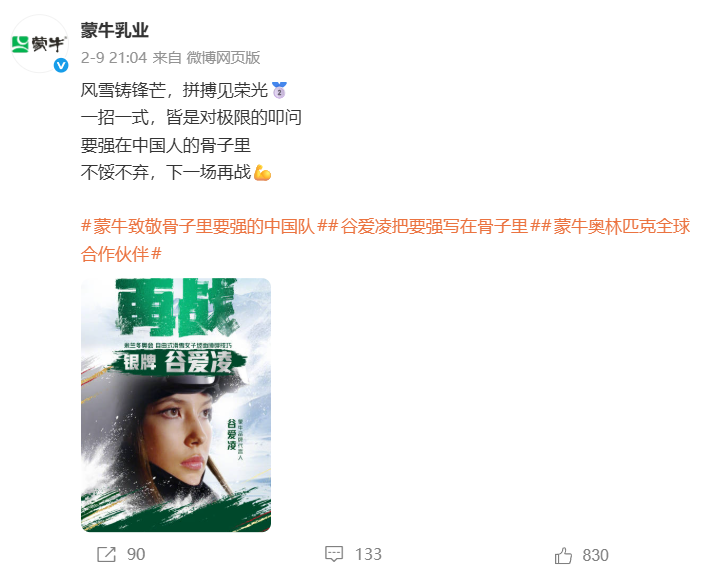Click the repost share icon
Screen dimensions: 715x574
(106, 554)
